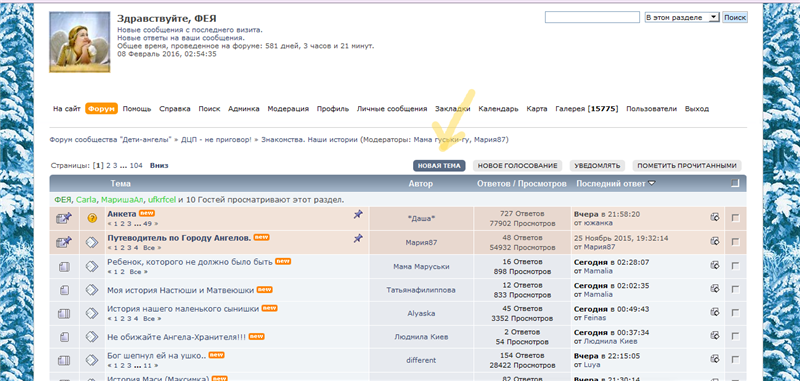This screenshot has width=800, height=381.
Task: Tick the checkbox for Бог шепнул ей на ушко
Action: (735, 360)
